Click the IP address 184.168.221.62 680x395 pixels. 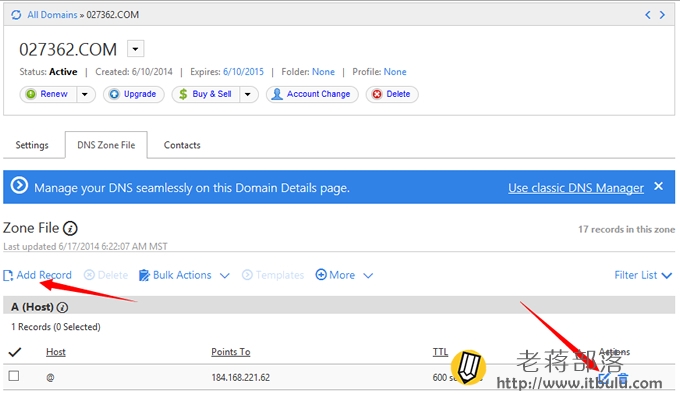click(x=241, y=378)
